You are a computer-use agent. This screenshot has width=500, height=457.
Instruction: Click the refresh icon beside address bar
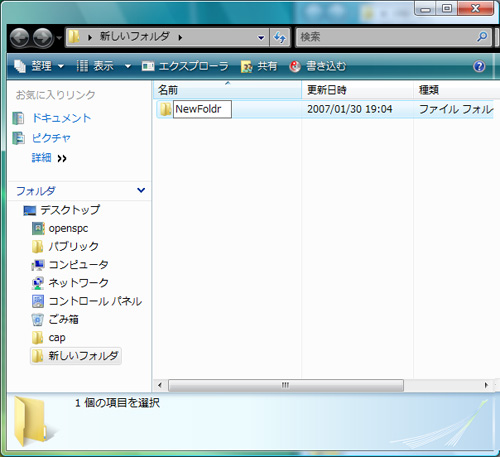(280, 37)
